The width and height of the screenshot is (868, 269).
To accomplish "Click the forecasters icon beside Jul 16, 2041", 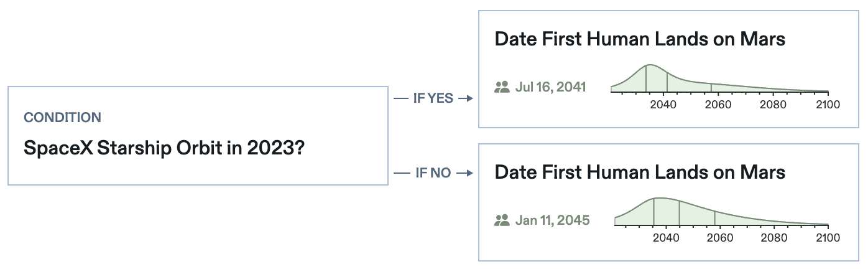I will (502, 87).
